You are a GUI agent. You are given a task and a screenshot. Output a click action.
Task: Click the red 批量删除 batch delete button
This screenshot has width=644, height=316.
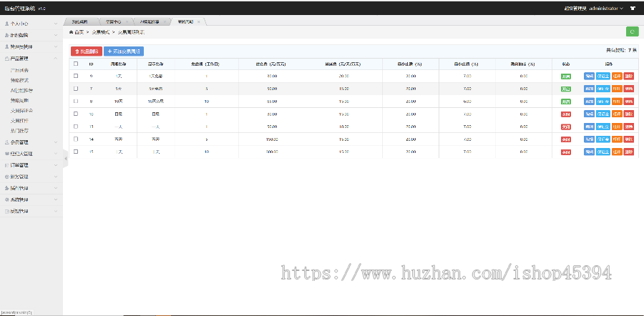[x=86, y=51]
